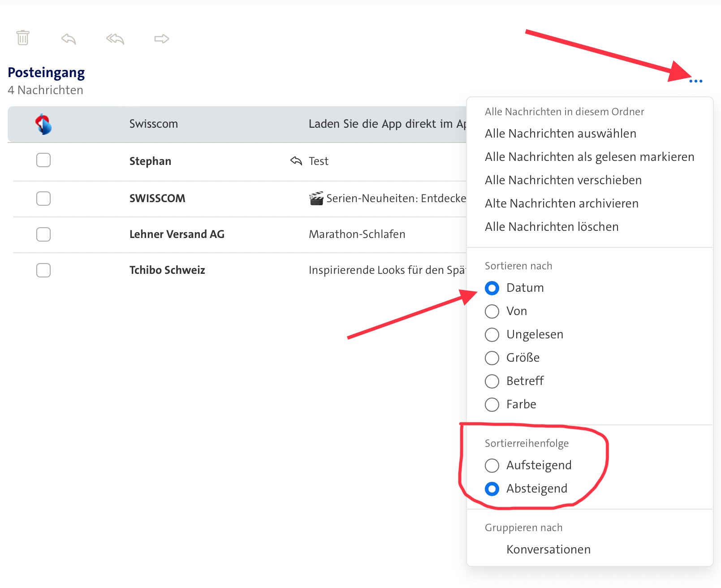Choose Alle Nachrichten als gelesen markieren
Viewport: 721px width, 588px height.
pyautogui.click(x=589, y=157)
